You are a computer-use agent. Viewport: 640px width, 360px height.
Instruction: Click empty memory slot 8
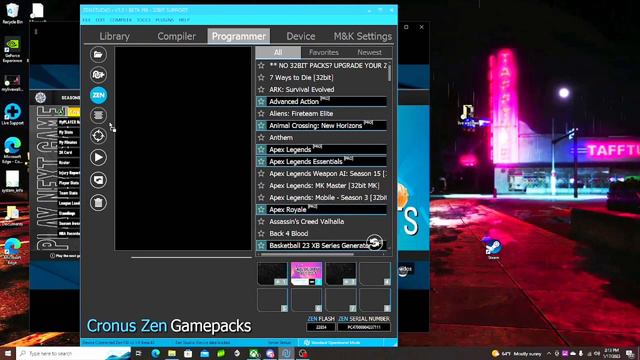(375, 300)
